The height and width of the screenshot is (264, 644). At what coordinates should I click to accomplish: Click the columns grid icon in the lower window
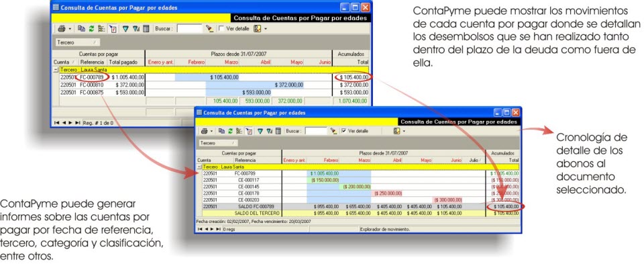coord(278,131)
